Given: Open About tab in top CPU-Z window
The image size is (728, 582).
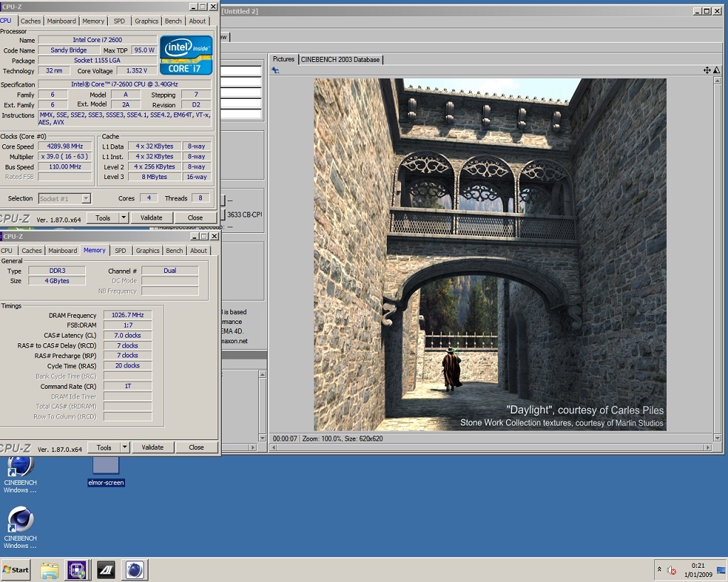Looking at the screenshot, I should click(198, 21).
